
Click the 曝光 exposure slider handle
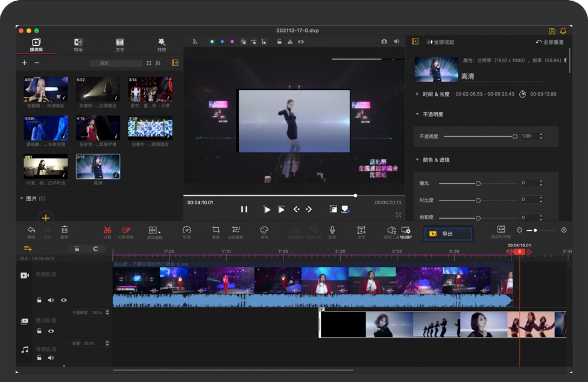[x=478, y=183]
